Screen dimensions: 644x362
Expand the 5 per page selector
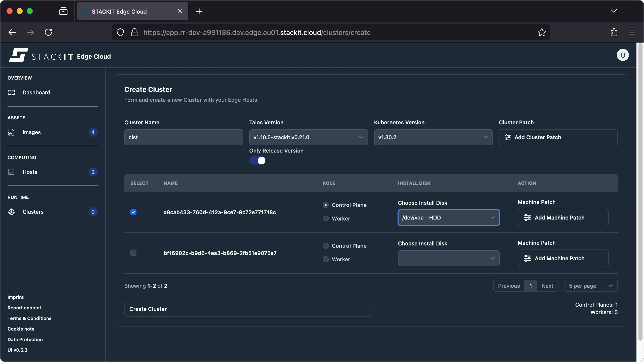[590, 286]
